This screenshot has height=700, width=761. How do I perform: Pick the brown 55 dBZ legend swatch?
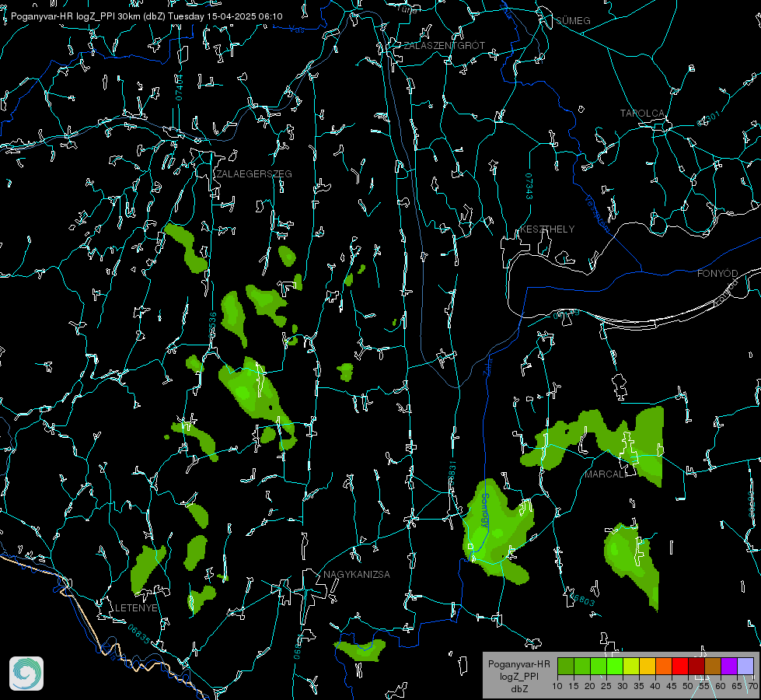pos(713,666)
